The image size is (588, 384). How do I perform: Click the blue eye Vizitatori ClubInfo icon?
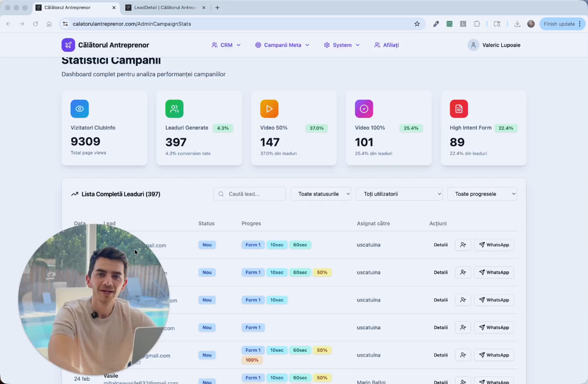coord(79,108)
